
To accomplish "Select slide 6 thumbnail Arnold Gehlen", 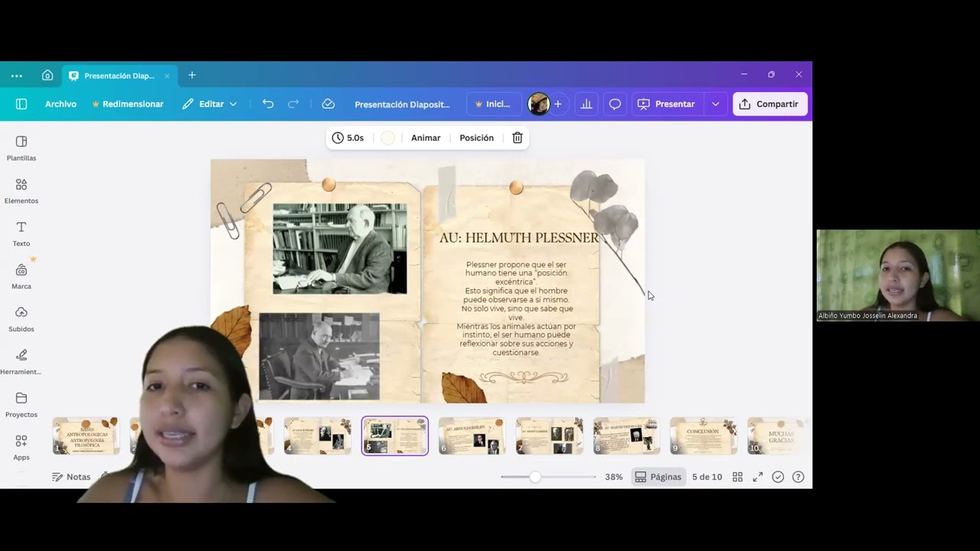I will point(472,436).
